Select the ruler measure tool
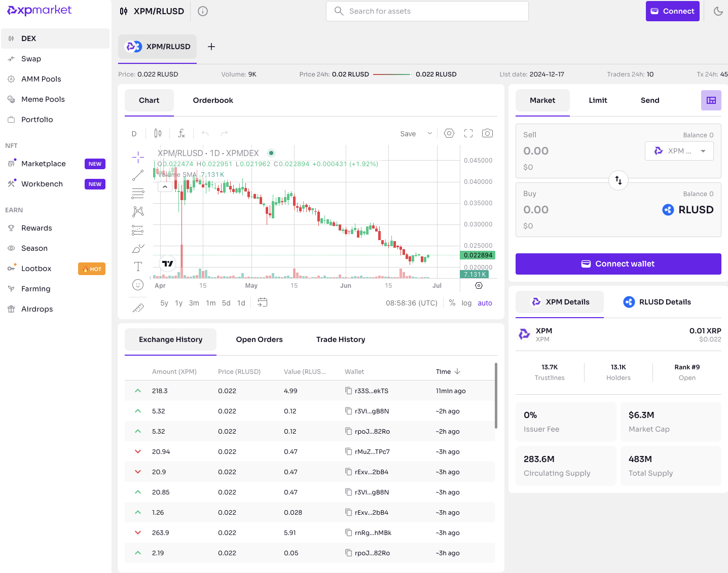728x573 pixels. click(x=138, y=308)
